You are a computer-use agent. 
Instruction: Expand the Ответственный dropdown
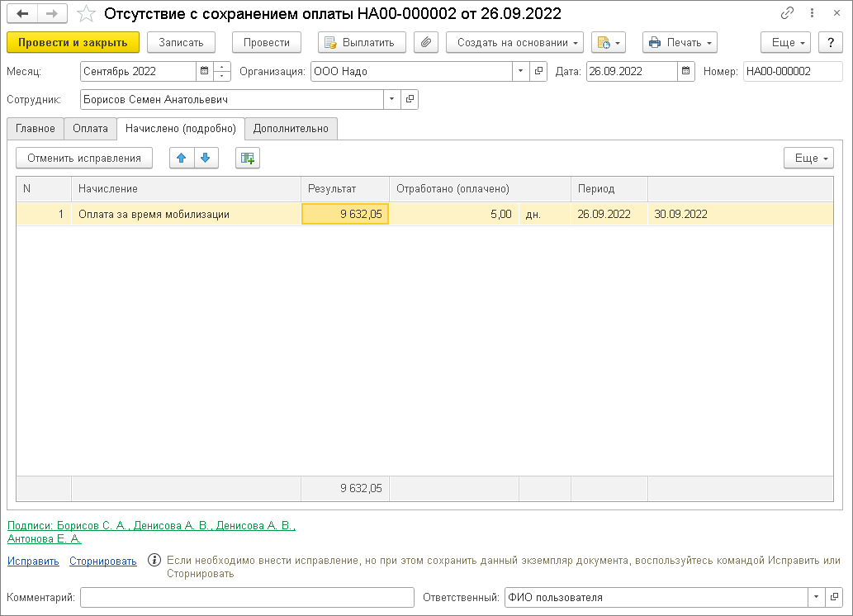[x=816, y=597]
